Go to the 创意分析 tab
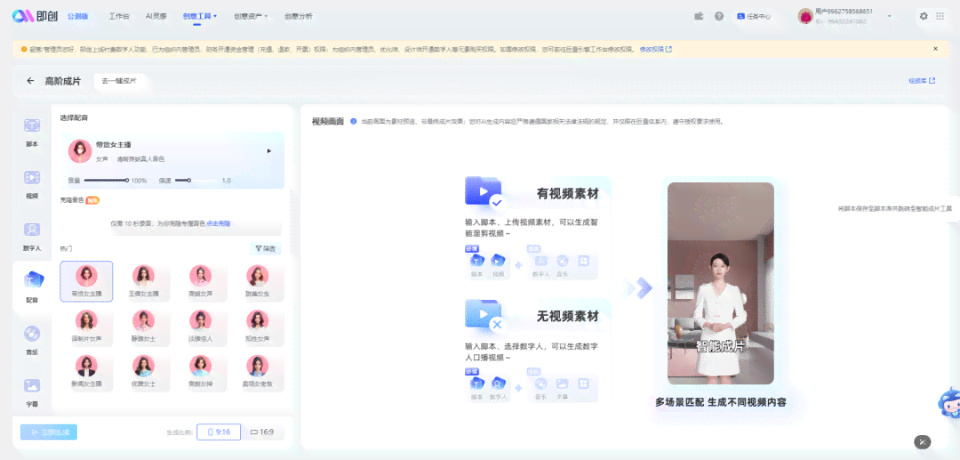The image size is (960, 460). 298,17
